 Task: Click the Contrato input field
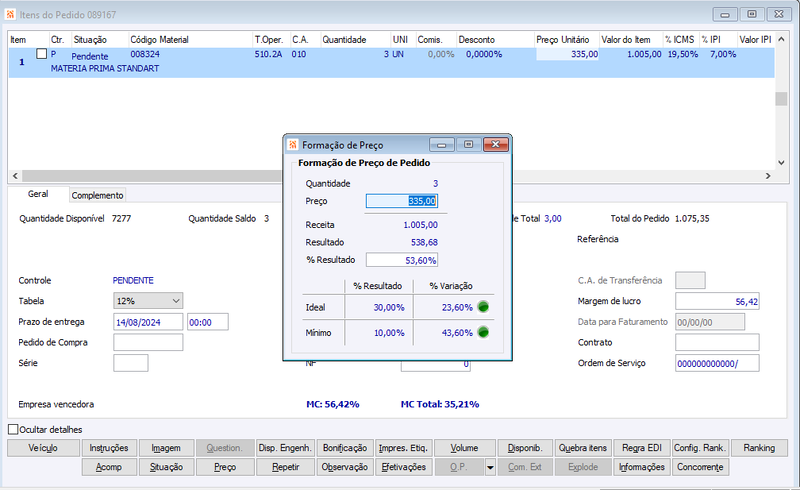point(717,342)
